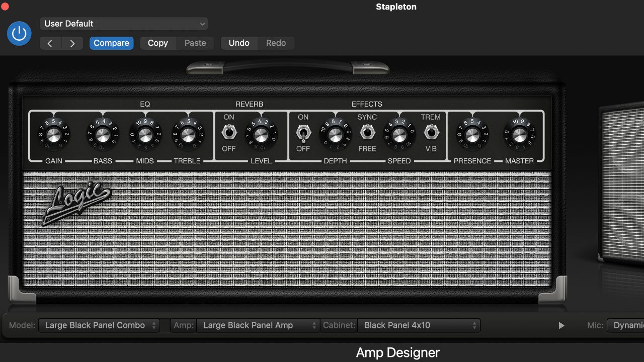Open the Model dropdown menu
This screenshot has width=644, height=362.
point(99,325)
